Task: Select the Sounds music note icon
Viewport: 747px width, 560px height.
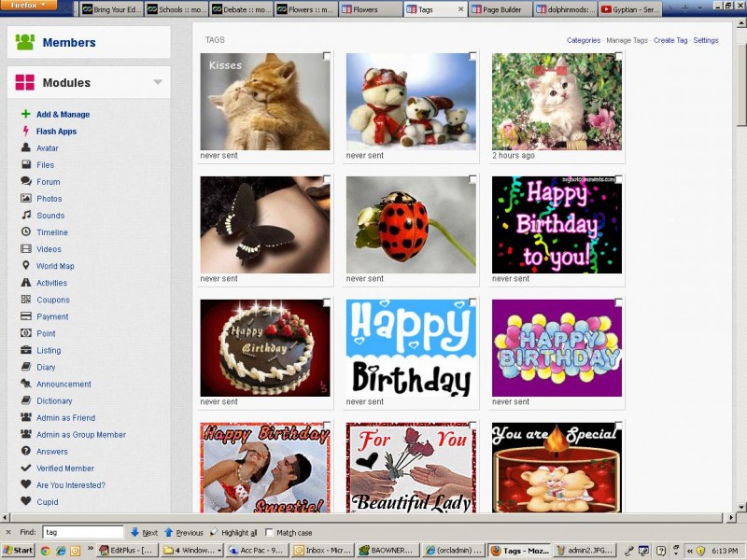Action: click(26, 216)
